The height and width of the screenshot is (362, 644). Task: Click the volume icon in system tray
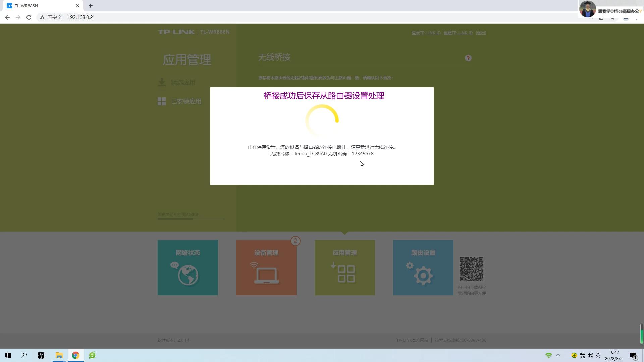(x=591, y=355)
